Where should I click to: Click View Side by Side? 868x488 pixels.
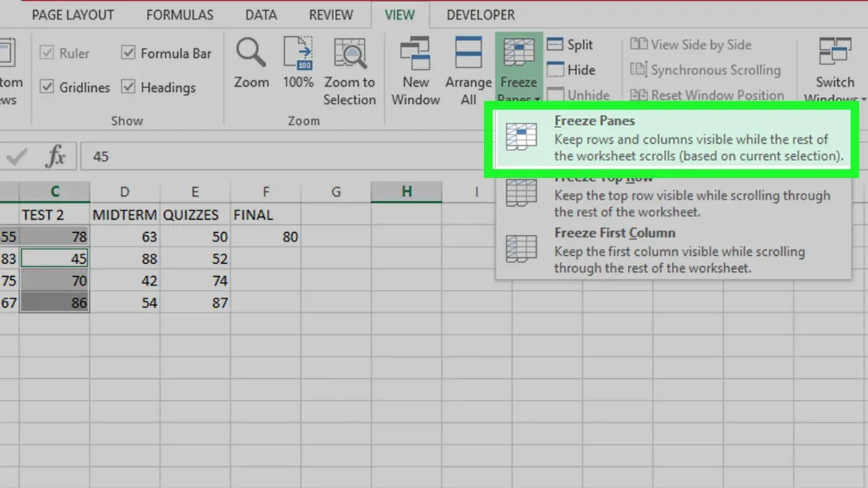point(691,45)
